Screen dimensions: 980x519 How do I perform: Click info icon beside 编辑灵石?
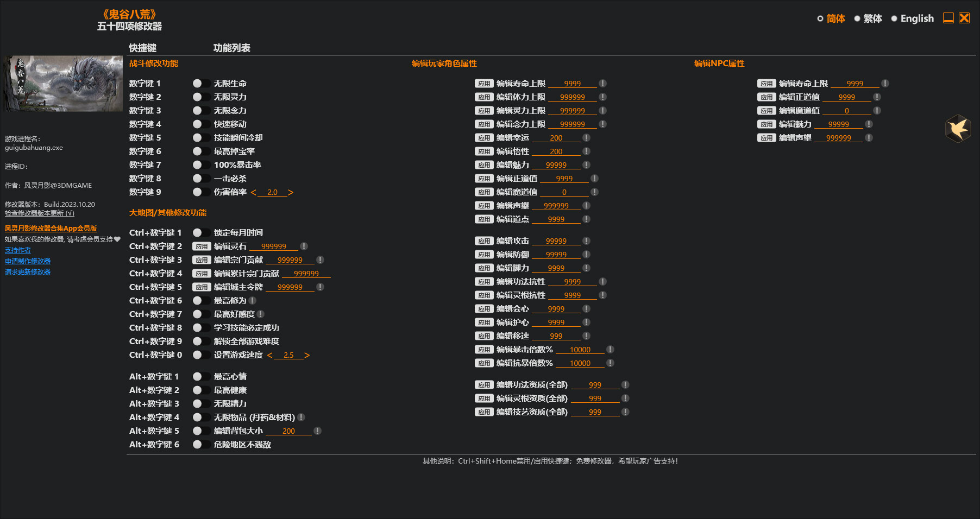coord(304,246)
